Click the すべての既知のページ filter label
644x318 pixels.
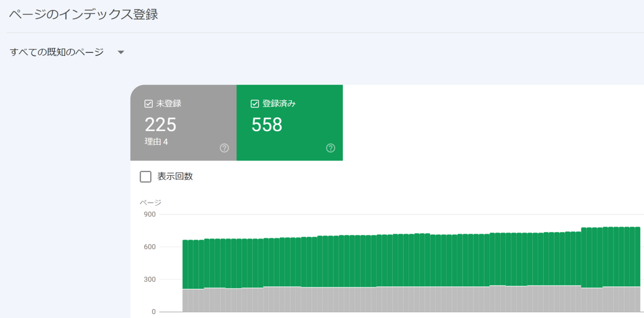point(57,52)
